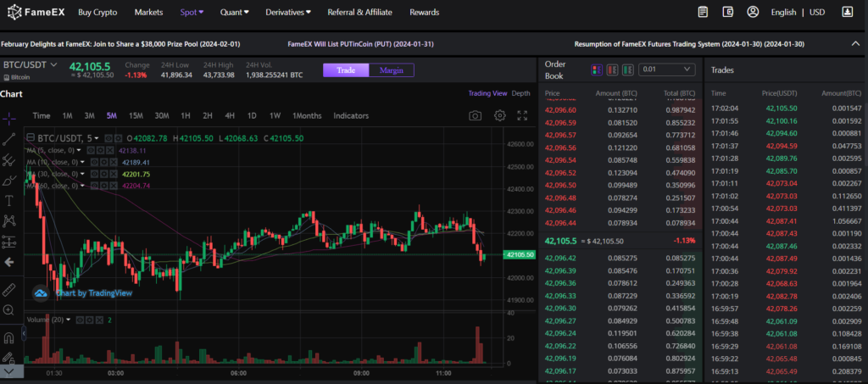Take a chart snapshot with camera icon
The image size is (868, 384).
coord(475,115)
